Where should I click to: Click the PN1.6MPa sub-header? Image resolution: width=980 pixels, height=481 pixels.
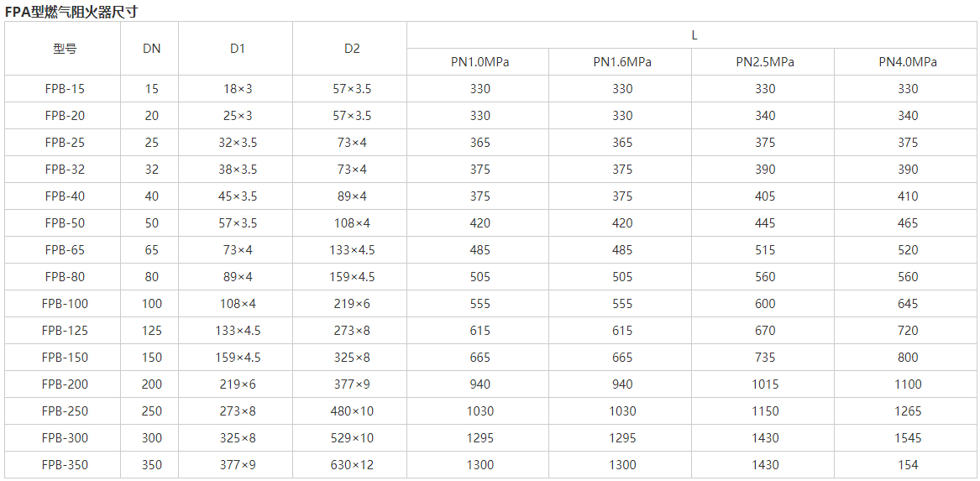point(622,62)
